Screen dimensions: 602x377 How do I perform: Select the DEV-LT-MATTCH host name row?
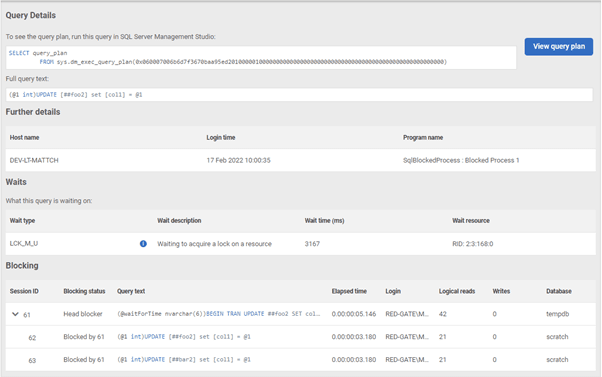[301, 160]
